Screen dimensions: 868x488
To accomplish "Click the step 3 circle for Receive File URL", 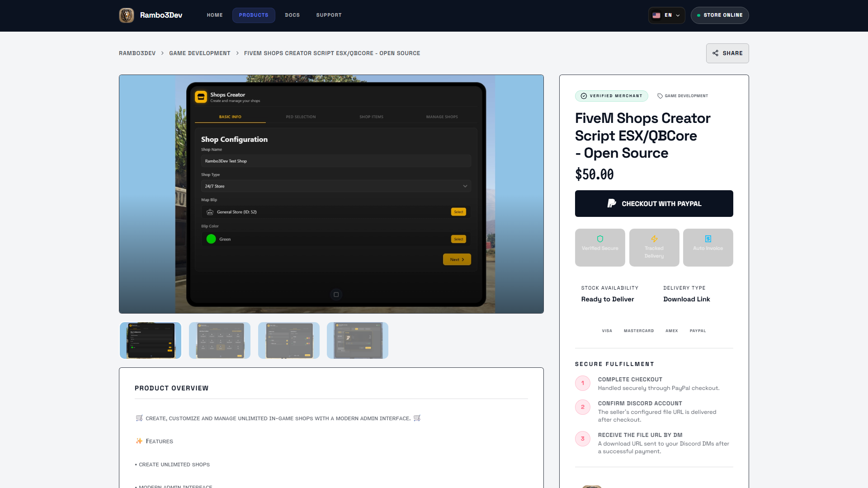I will (x=583, y=439).
